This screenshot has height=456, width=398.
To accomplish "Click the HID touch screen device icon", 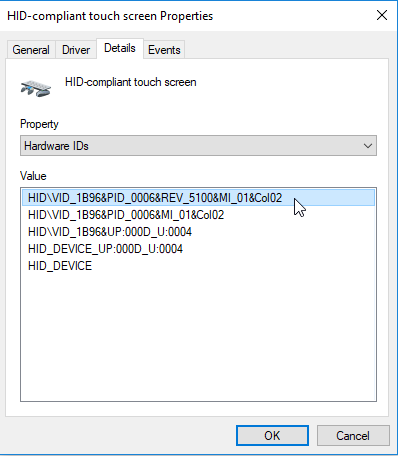I will pos(36,88).
